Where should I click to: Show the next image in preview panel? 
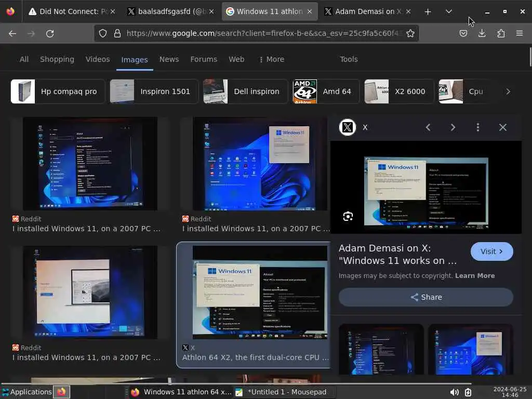453,128
